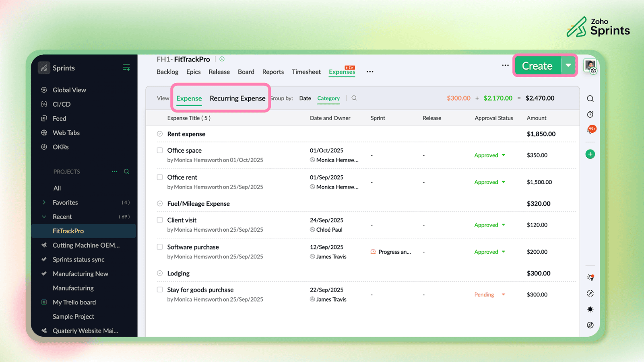Viewport: 644px width, 362px height.
Task: Collapse the Rent expense group
Action: 160,134
